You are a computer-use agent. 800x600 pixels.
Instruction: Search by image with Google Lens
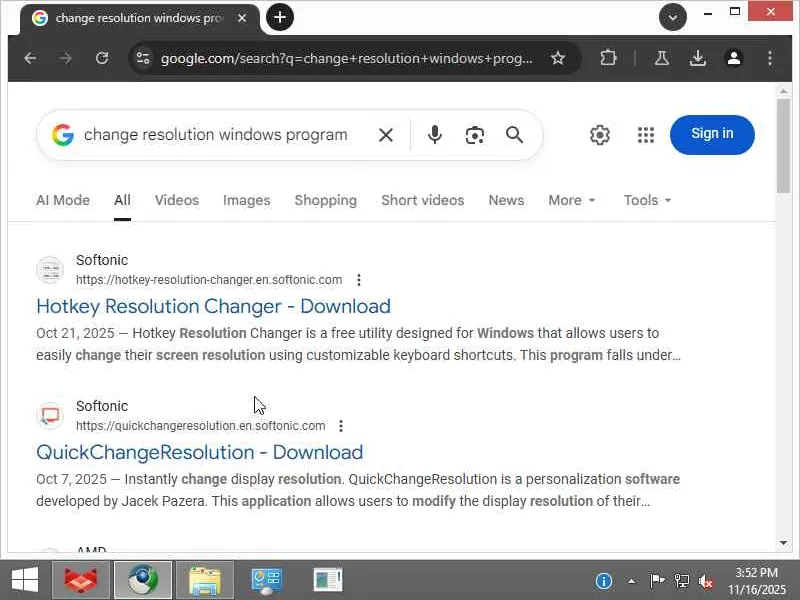(474, 135)
